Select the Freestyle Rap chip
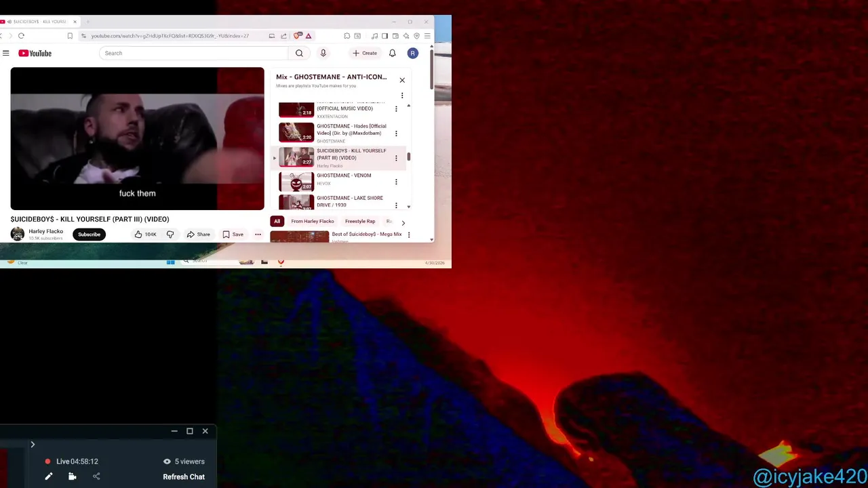The width and height of the screenshot is (868, 488). [x=360, y=221]
